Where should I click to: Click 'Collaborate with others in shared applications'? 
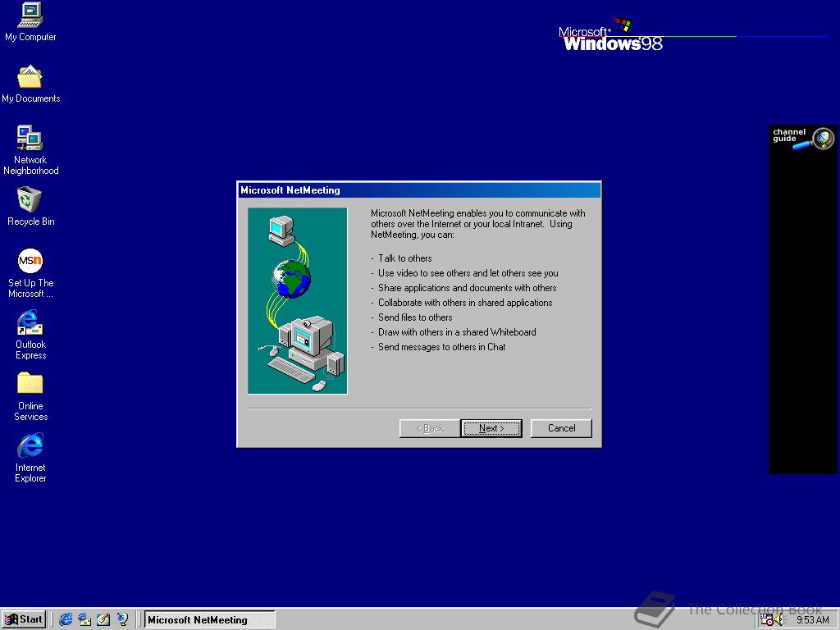coord(465,303)
